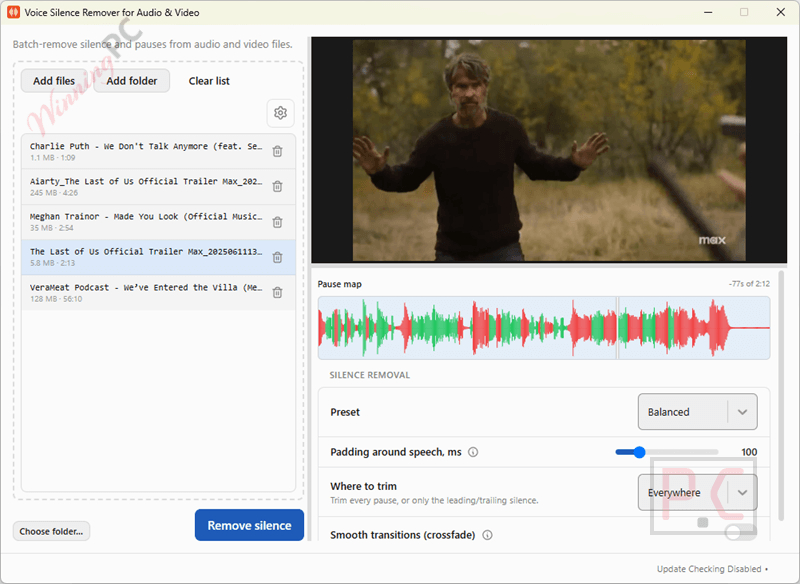This screenshot has height=584, width=800.
Task: Minimize the Voice Silence Remover window
Action: point(708,12)
